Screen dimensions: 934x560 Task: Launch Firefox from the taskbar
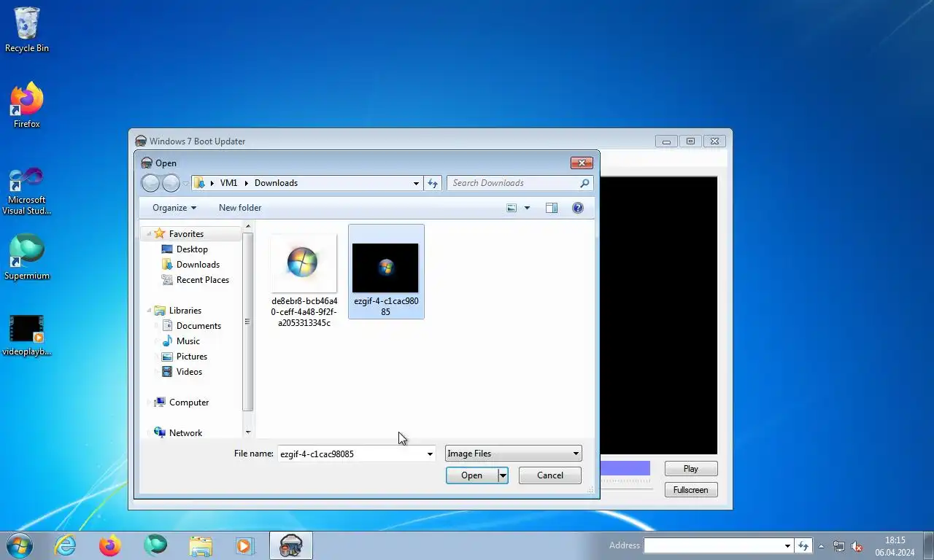click(110, 545)
